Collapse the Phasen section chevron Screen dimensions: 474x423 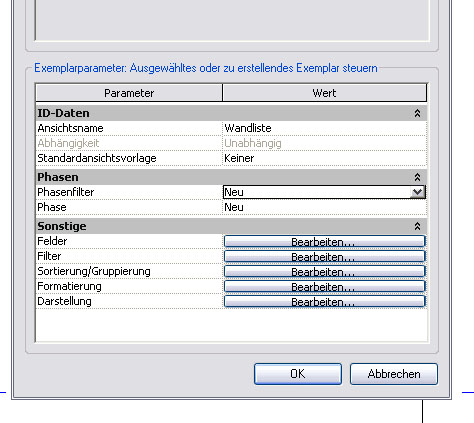pyautogui.click(x=417, y=177)
